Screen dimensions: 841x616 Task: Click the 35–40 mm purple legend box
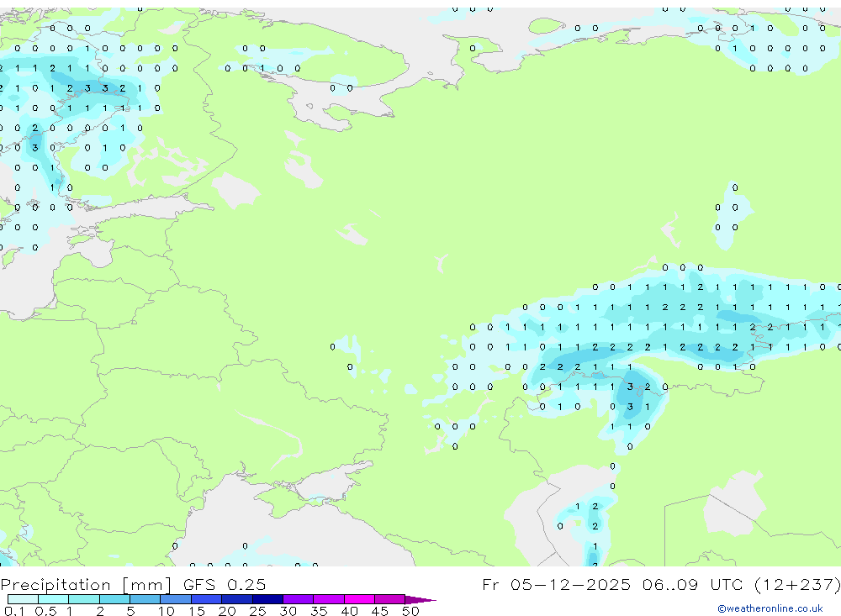click(328, 599)
